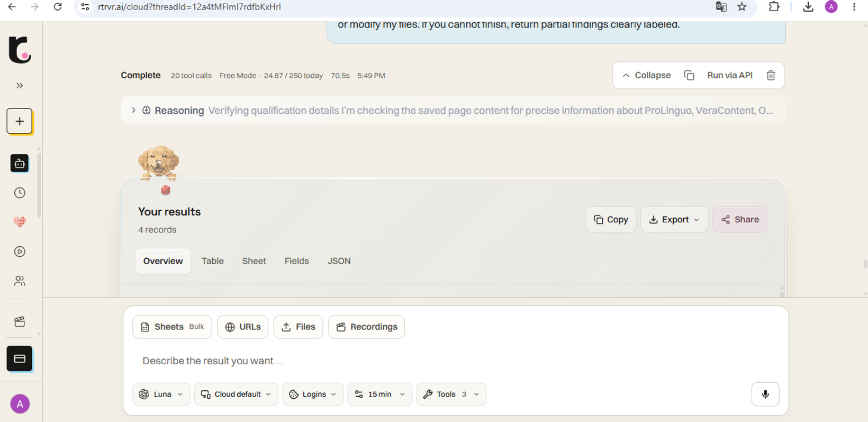
Task: Click the black card panel icon in sidebar
Action: pyautogui.click(x=20, y=359)
